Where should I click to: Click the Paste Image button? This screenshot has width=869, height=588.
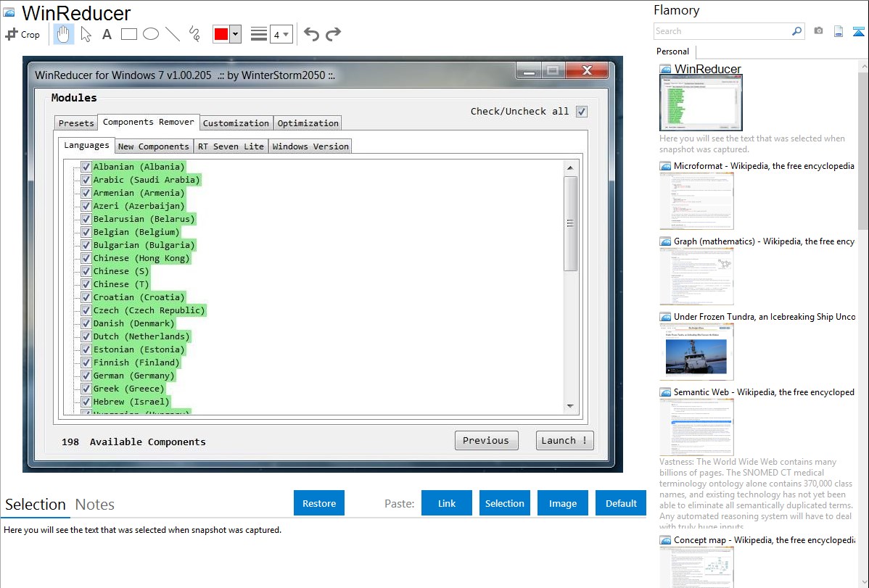coord(562,503)
